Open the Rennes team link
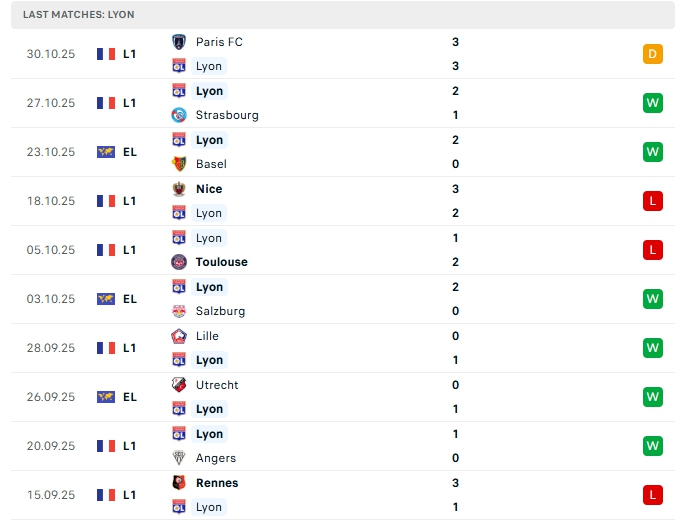 click(217, 483)
